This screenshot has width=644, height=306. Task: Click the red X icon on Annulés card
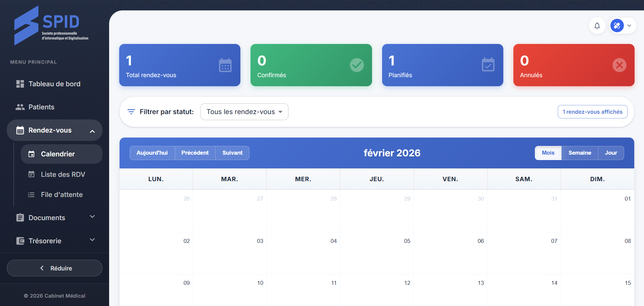pos(619,65)
